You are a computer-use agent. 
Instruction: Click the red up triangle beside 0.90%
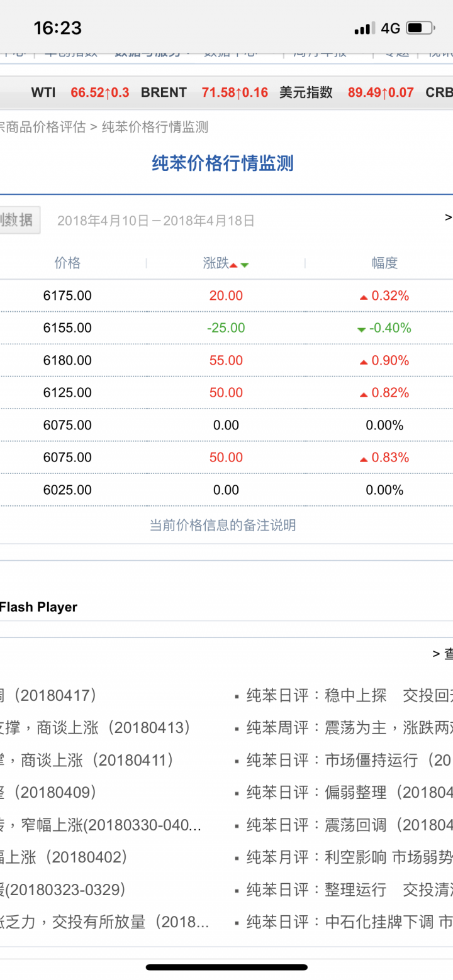(x=363, y=362)
